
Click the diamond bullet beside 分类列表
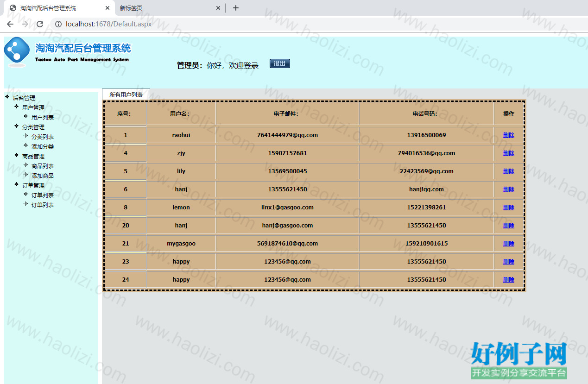click(x=25, y=136)
